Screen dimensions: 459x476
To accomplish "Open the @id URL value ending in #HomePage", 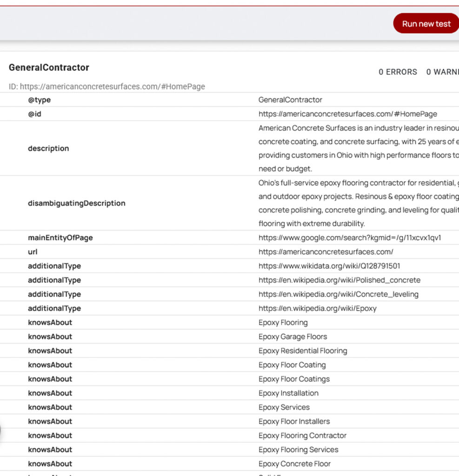I will click(347, 114).
